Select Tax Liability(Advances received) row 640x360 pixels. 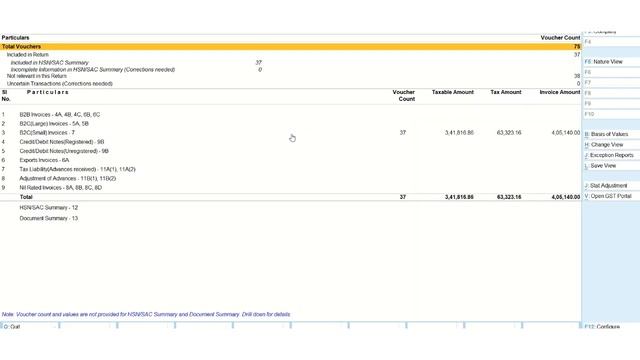(291, 169)
